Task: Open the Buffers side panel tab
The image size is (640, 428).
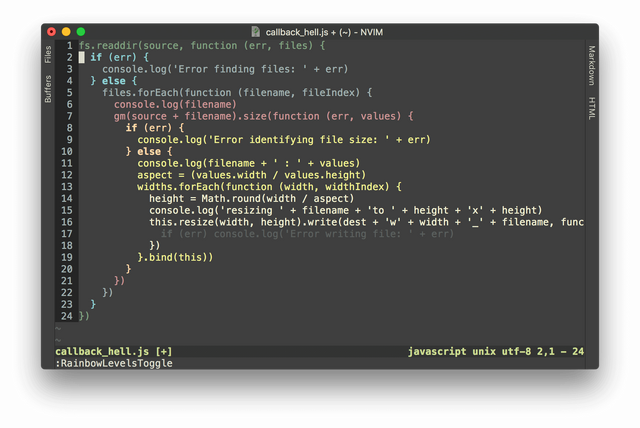Action: tap(48, 89)
